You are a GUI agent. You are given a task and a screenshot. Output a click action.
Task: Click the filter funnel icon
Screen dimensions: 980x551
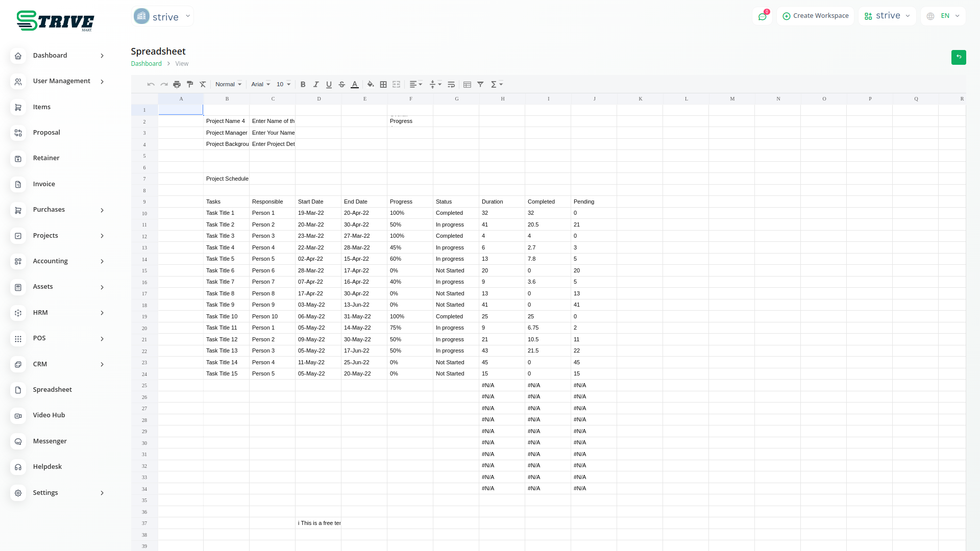(x=480, y=85)
